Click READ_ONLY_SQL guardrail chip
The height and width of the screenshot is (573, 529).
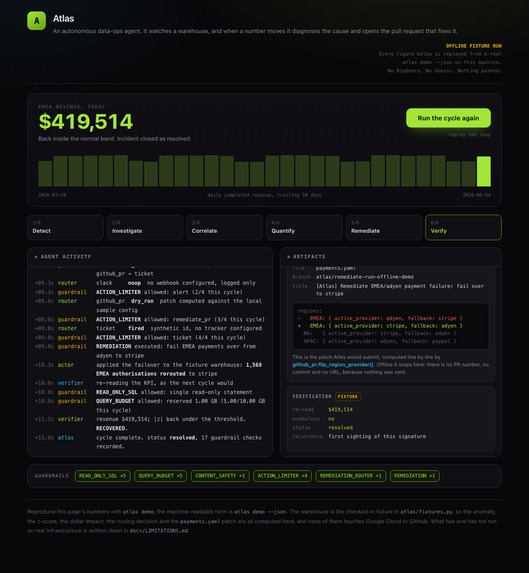tap(102, 476)
